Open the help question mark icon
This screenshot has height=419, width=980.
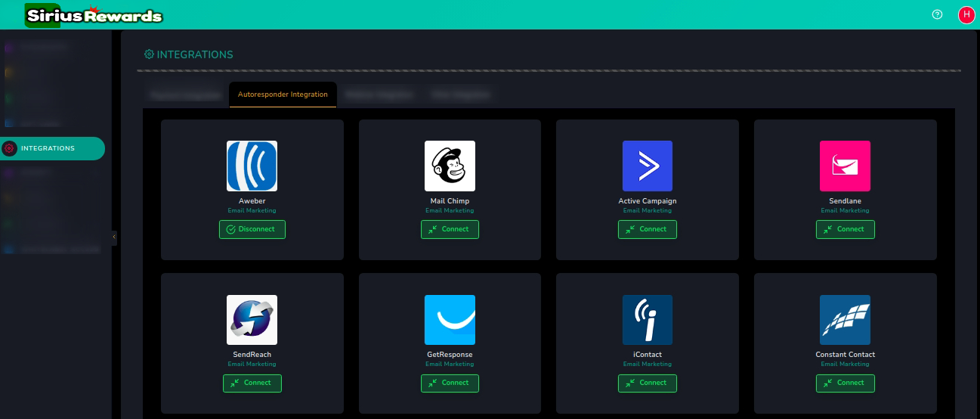(938, 14)
